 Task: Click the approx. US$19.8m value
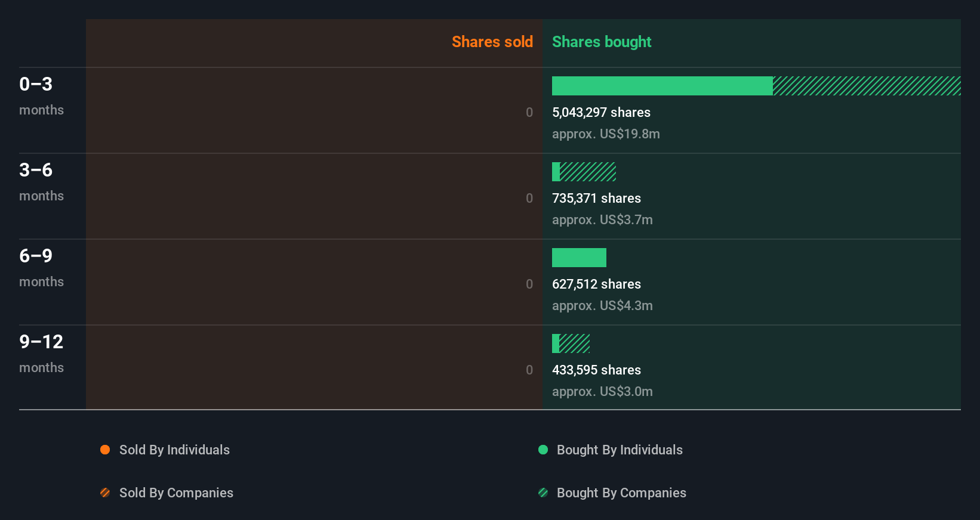coord(606,134)
